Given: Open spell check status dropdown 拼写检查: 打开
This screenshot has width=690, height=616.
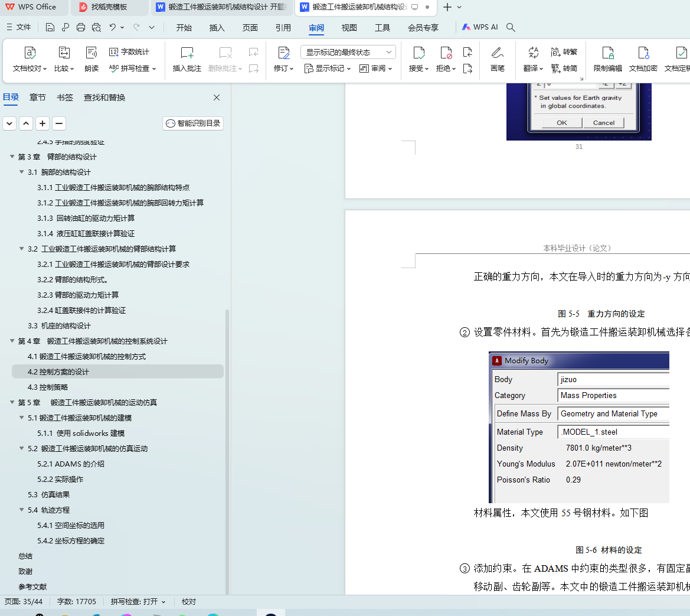Looking at the screenshot, I should [x=138, y=601].
